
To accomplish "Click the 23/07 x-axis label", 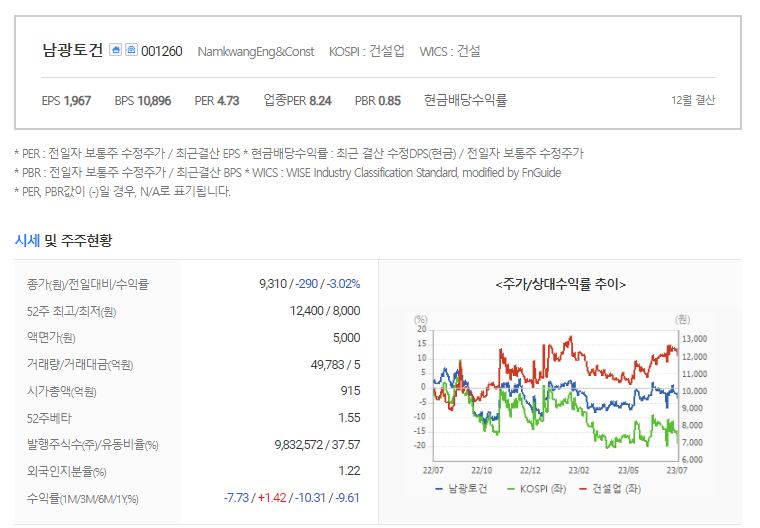I will (677, 470).
